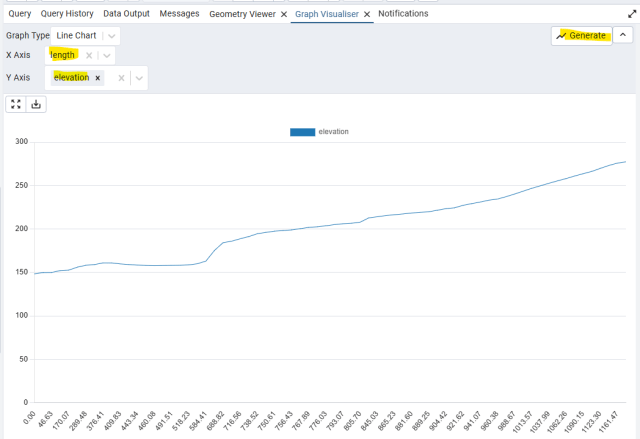Maximise panel with diagonal arrows icon
This screenshot has width=640, height=439.
click(632, 14)
